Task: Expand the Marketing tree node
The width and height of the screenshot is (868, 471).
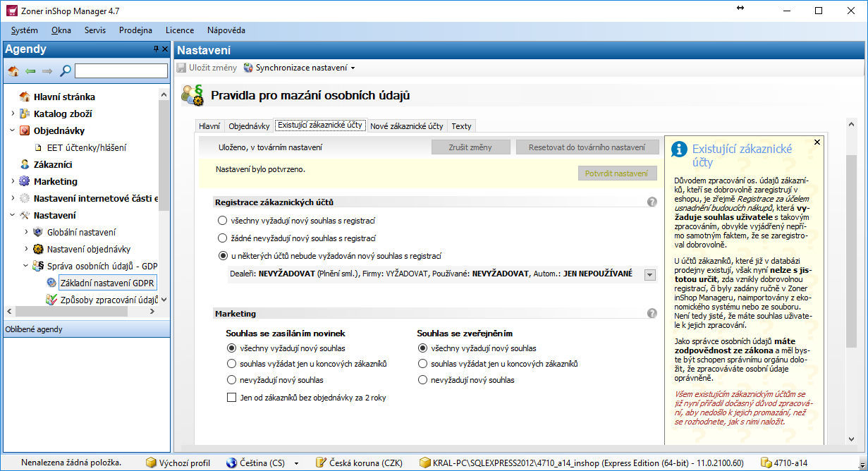Action: [x=13, y=181]
